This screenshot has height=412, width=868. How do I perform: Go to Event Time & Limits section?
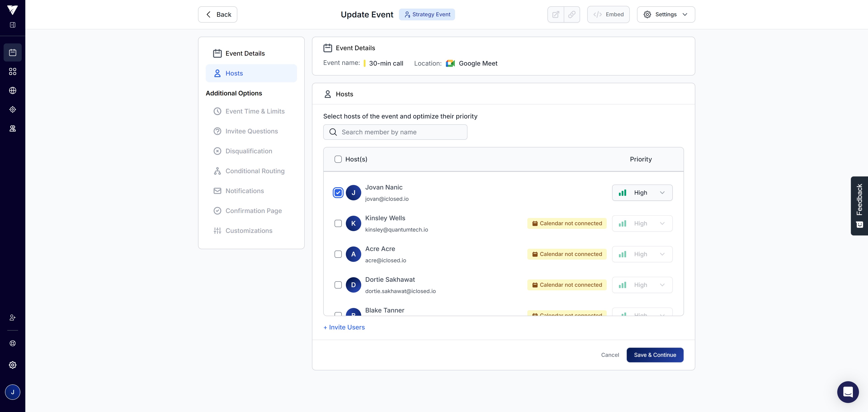click(x=255, y=111)
